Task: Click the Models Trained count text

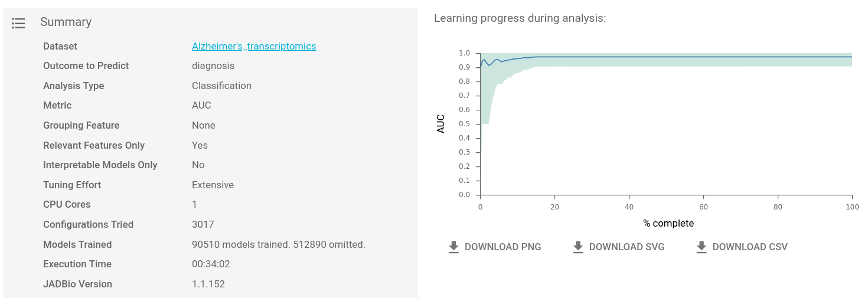Action: 278,244
